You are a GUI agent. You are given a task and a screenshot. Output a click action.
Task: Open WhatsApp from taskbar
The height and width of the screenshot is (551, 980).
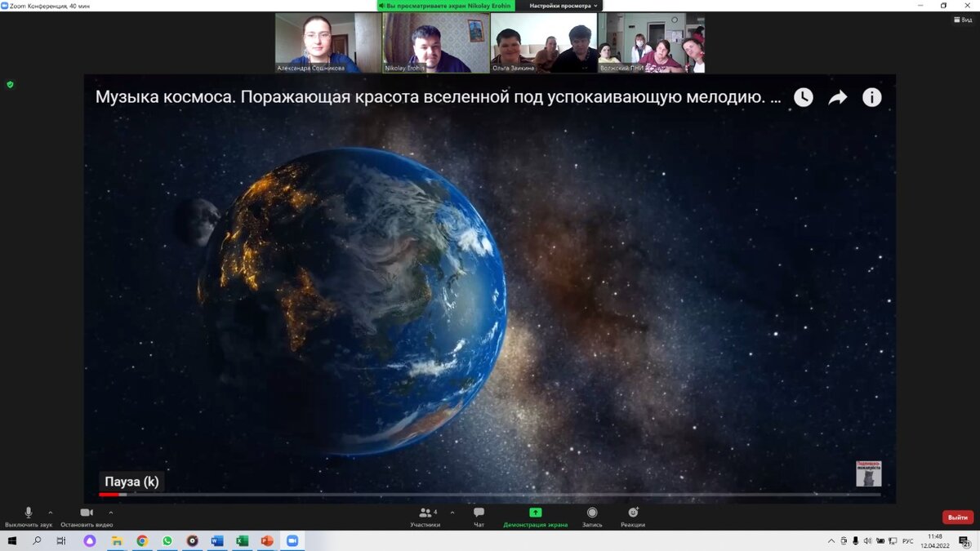(x=167, y=540)
